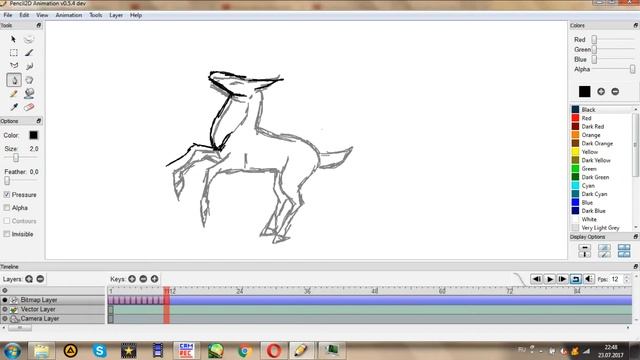Viewport: 640px width, 360px height.
Task: Toggle all layers visibility dot above layer list
Action: 5,291
